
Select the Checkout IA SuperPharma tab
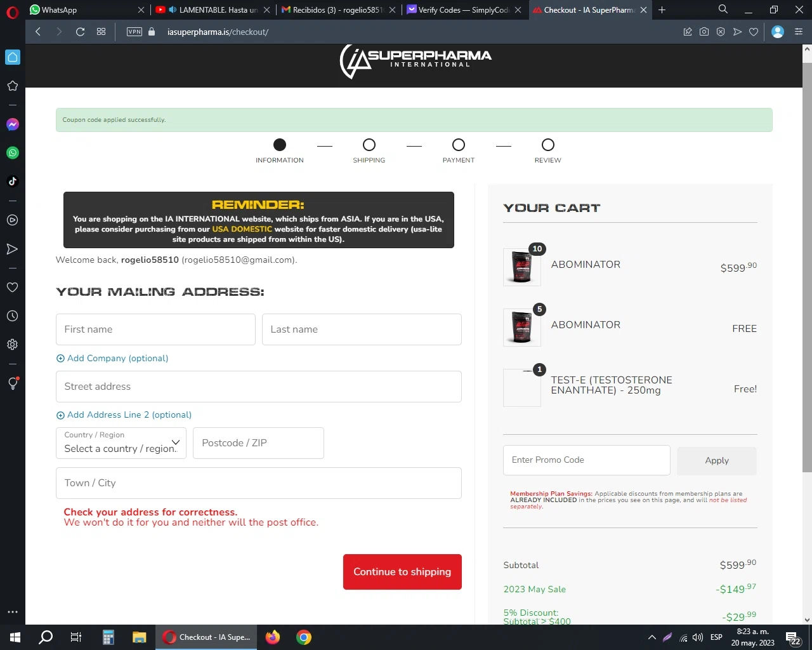tap(590, 10)
